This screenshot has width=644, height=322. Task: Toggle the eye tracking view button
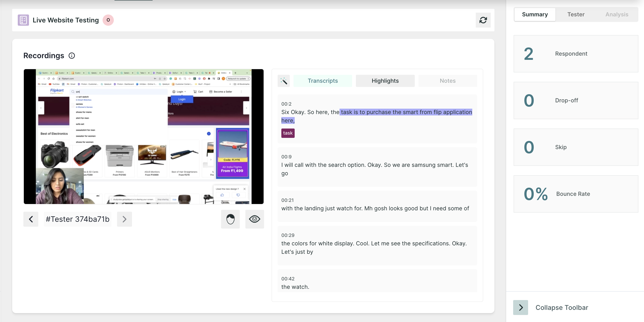254,219
